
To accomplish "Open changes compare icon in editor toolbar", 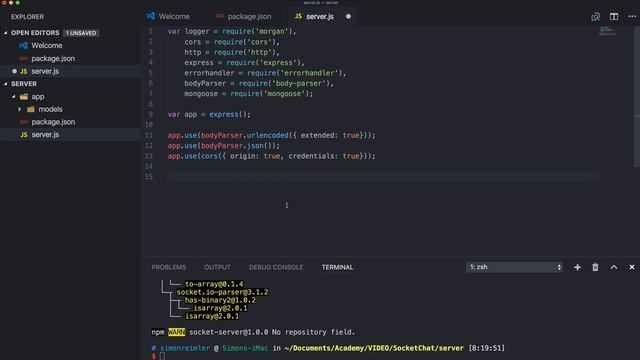I will tap(596, 17).
